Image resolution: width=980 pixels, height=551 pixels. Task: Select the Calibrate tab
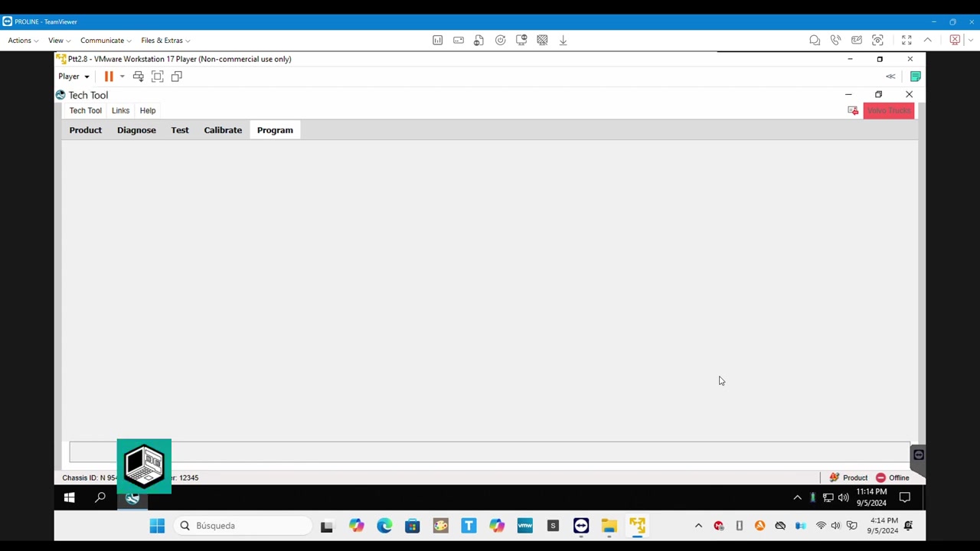tap(223, 130)
